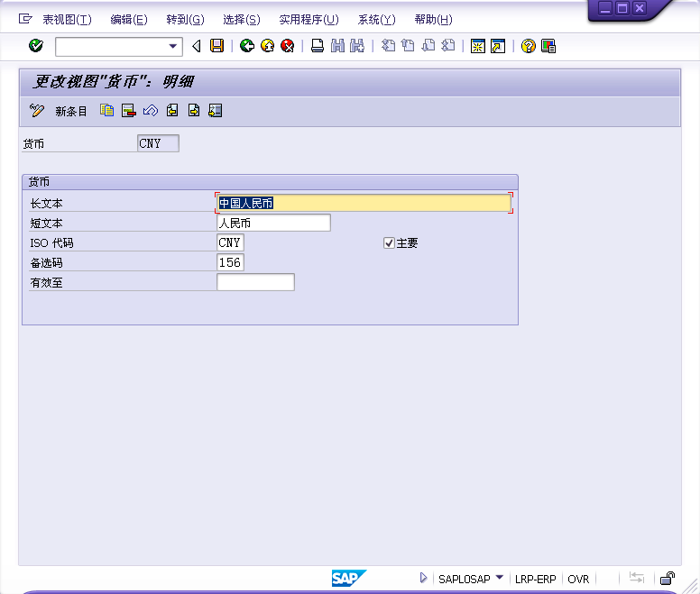700x594 pixels.
Task: Click the Undo Change icon
Action: (151, 110)
